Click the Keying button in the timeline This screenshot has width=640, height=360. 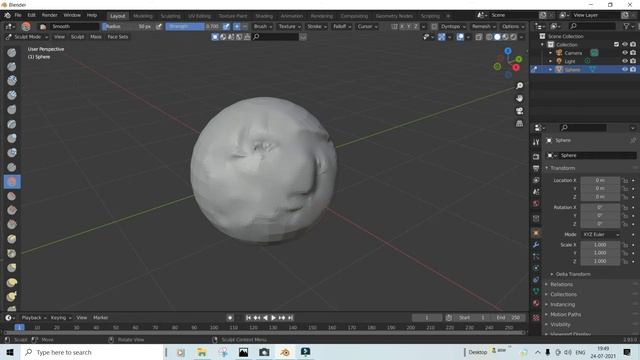click(x=60, y=318)
